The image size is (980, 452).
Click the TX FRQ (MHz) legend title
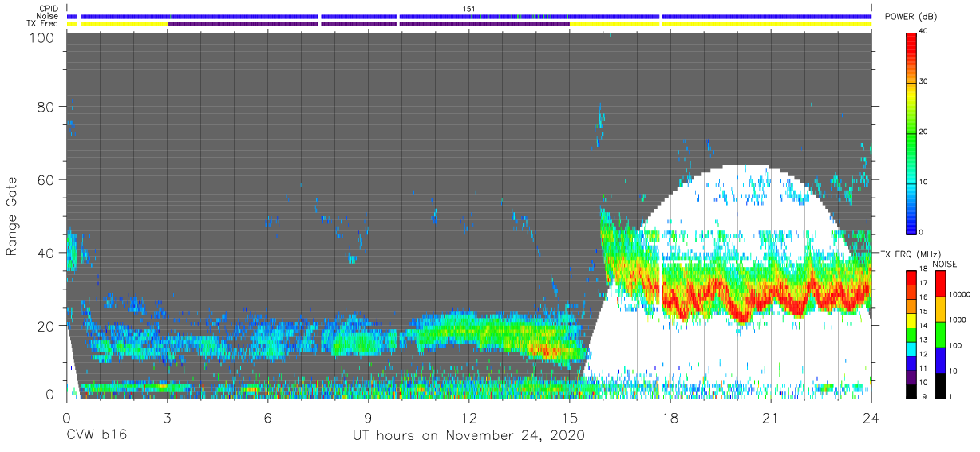(911, 254)
